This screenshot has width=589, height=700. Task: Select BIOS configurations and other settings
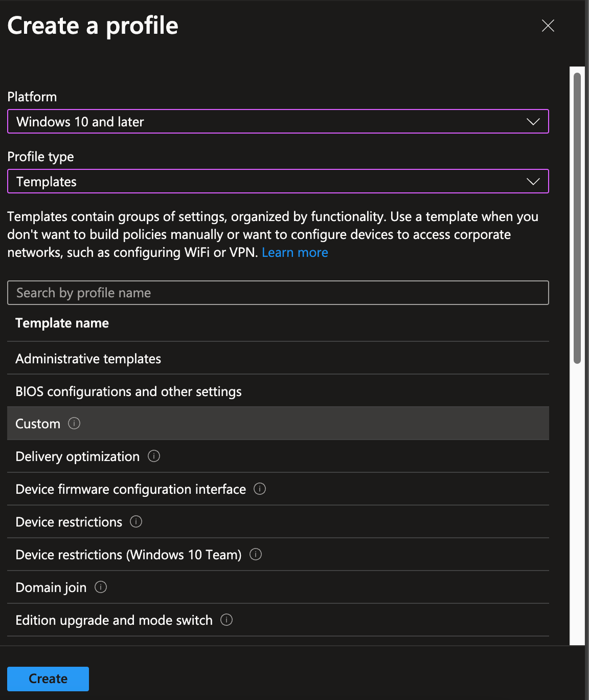click(x=128, y=391)
